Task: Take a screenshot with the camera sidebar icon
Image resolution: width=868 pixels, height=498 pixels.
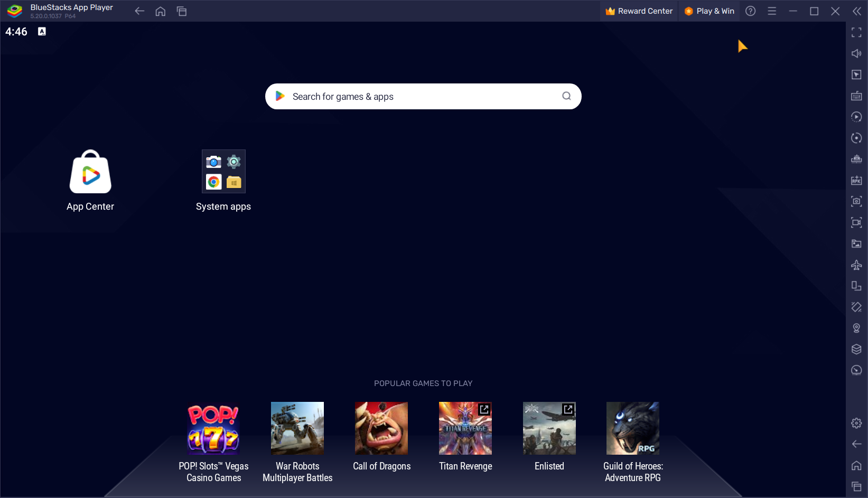Action: 856,201
